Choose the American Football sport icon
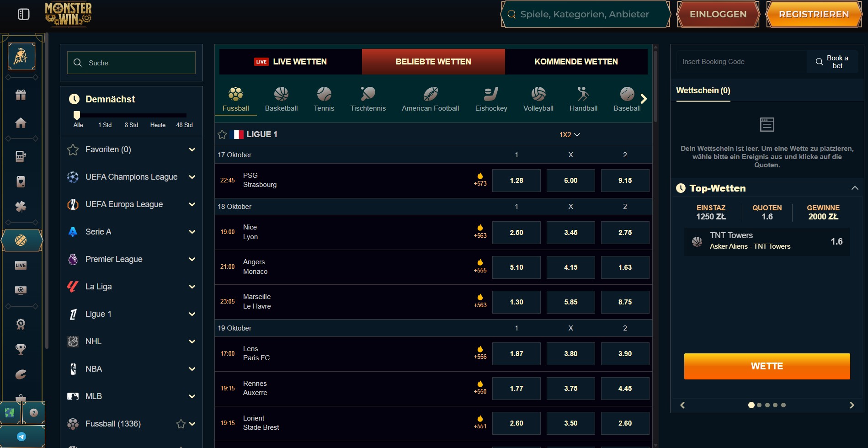Viewport: 868px width, 448px height. [430, 99]
